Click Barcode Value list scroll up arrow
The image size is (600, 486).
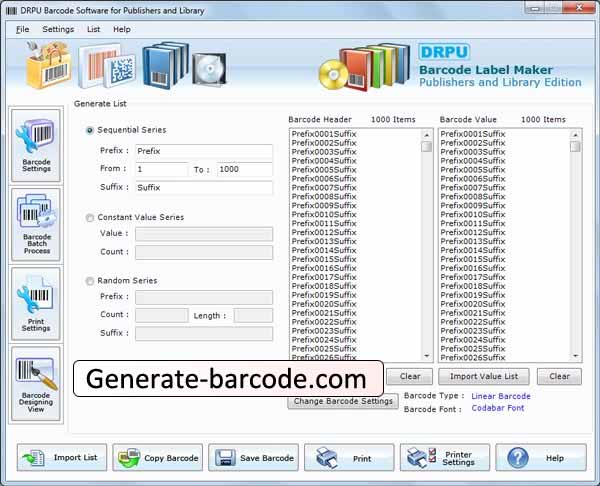[575, 135]
